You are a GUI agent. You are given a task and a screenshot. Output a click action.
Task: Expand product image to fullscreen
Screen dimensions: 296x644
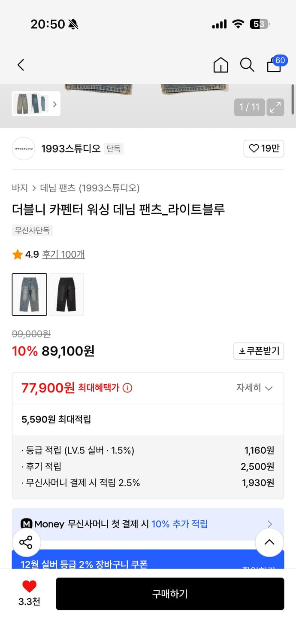[x=275, y=107]
